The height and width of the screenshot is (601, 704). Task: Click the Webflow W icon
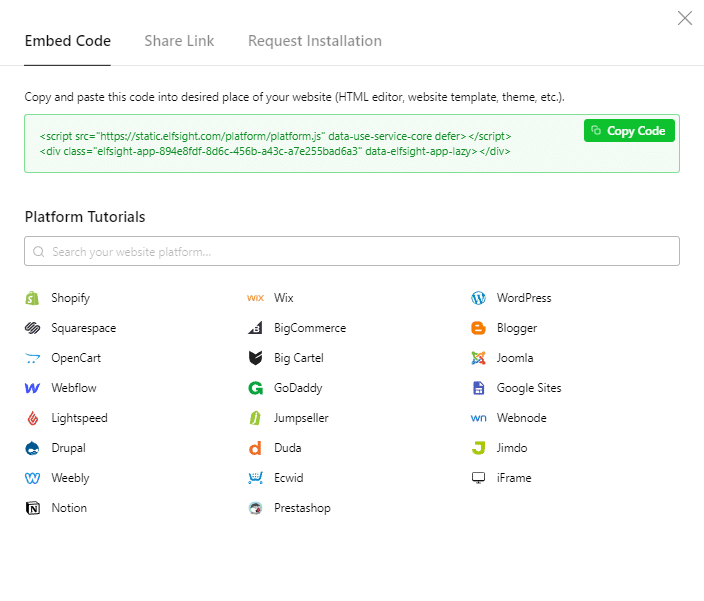point(32,388)
